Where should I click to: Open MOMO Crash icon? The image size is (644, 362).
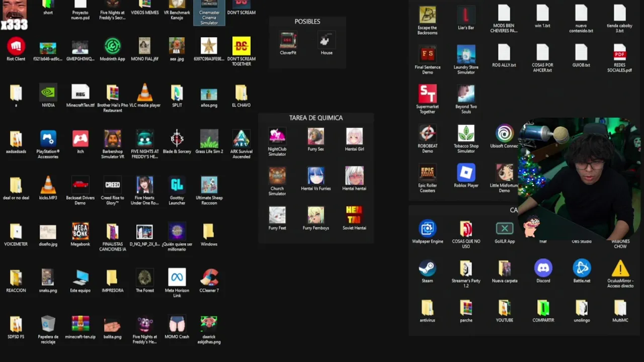click(x=177, y=324)
